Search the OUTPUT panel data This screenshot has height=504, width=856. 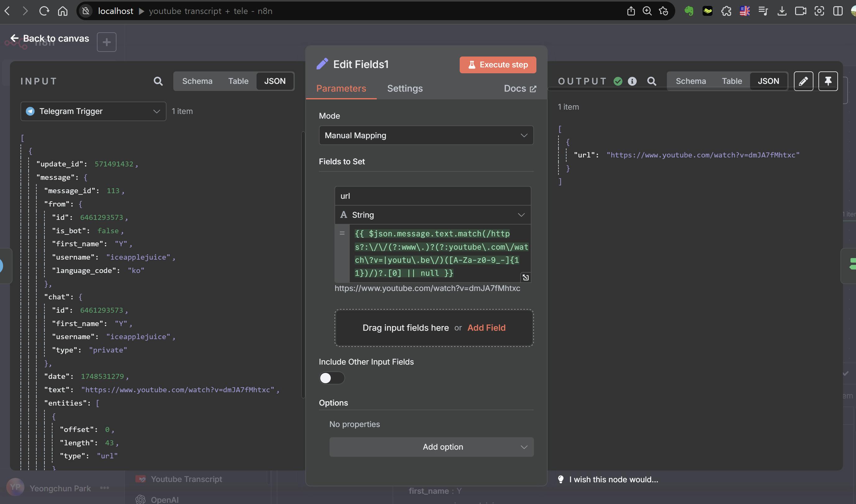pyautogui.click(x=652, y=81)
